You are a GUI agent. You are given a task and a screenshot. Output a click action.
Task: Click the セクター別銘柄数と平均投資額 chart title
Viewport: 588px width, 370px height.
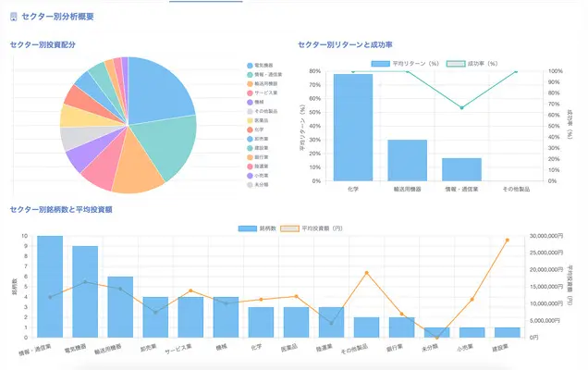tap(61, 209)
